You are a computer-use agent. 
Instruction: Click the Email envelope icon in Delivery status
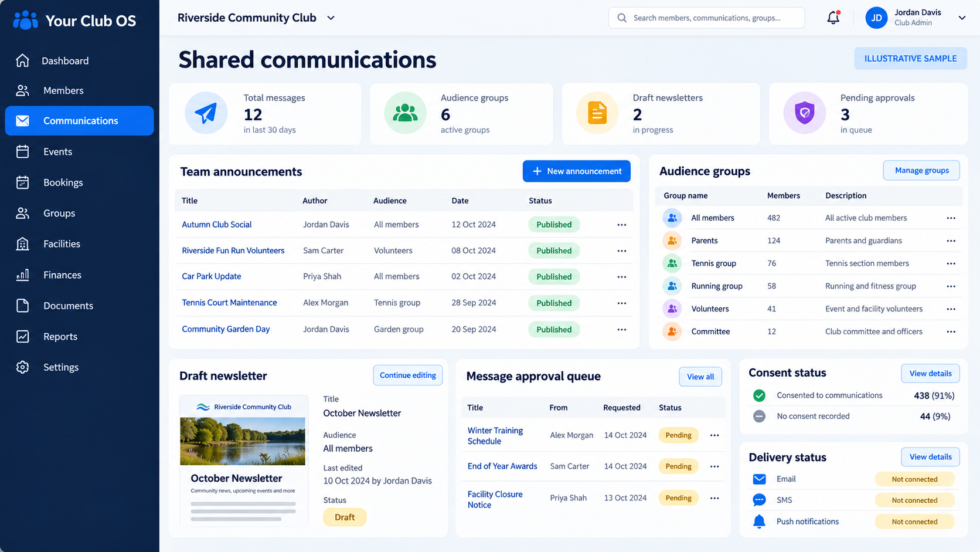click(x=759, y=479)
